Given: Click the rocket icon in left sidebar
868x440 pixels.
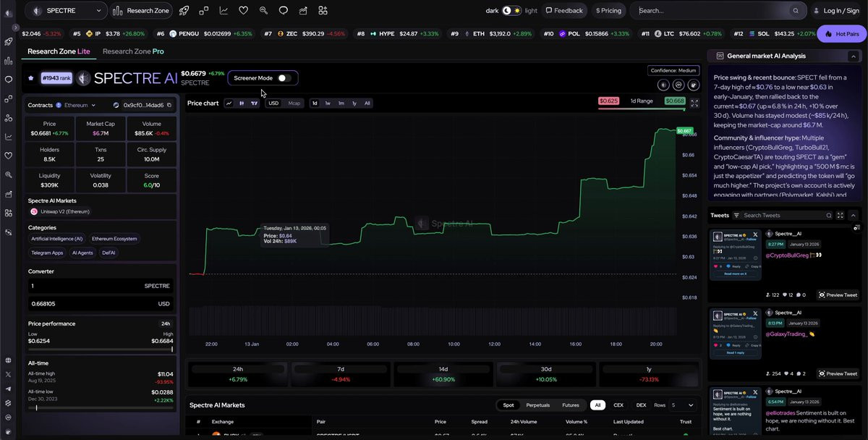Looking at the screenshot, I should pos(9,42).
